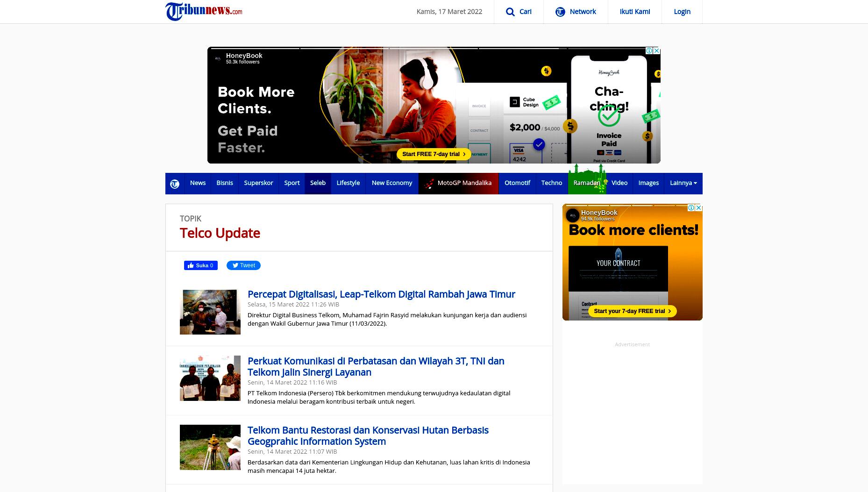Open search with the Cari magnifier icon

pos(510,12)
